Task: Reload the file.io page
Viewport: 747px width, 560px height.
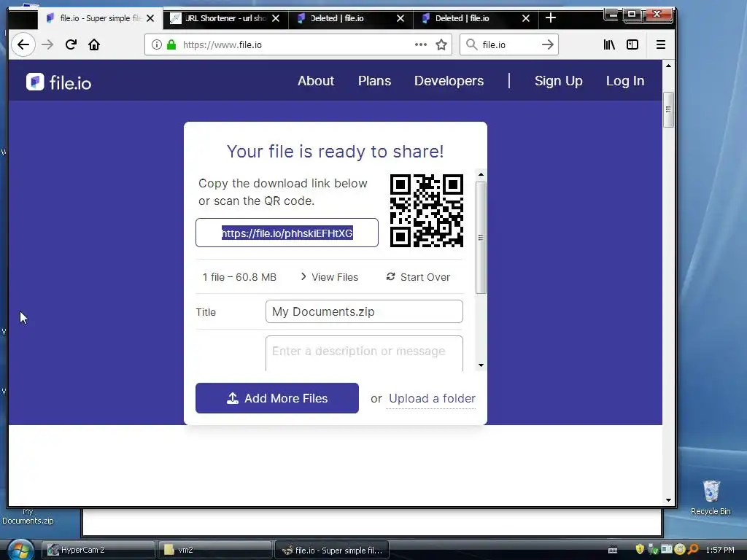Action: [71, 44]
